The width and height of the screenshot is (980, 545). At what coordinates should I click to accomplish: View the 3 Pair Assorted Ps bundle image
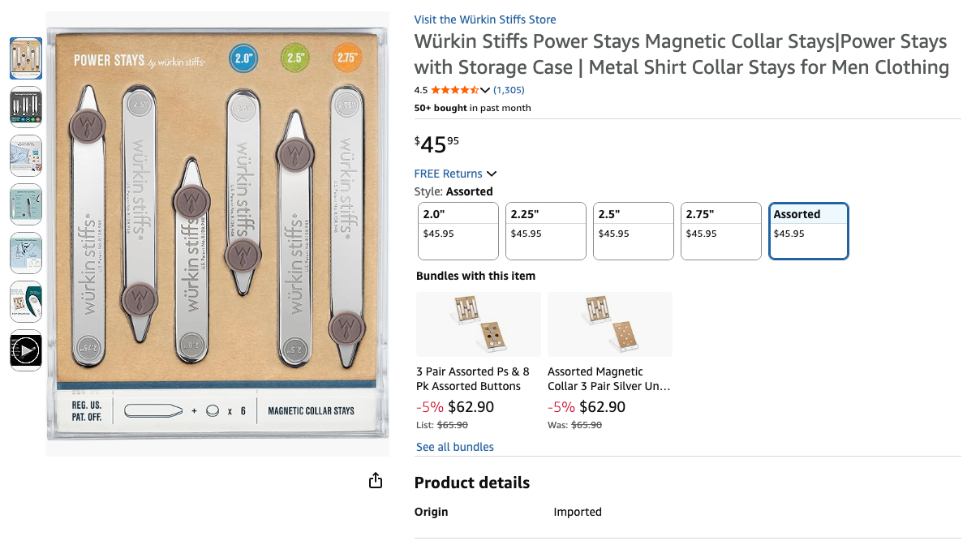tap(478, 324)
